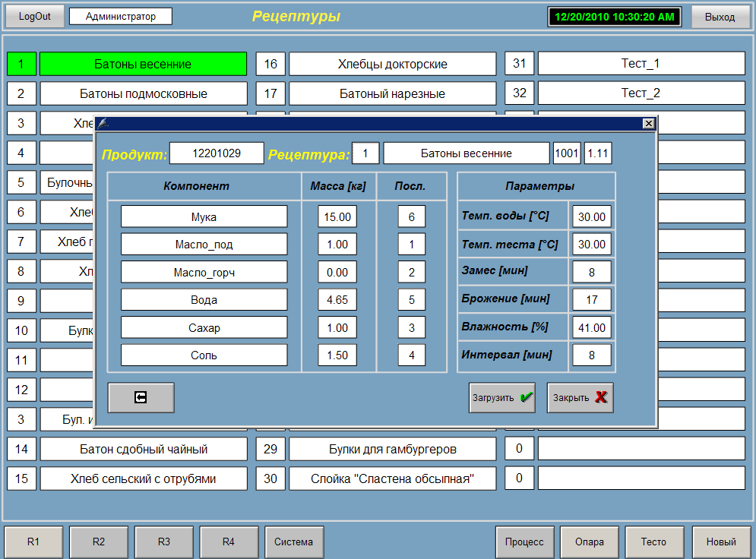The height and width of the screenshot is (559, 756).
Task: Click the LogOut button
Action: 34,17
